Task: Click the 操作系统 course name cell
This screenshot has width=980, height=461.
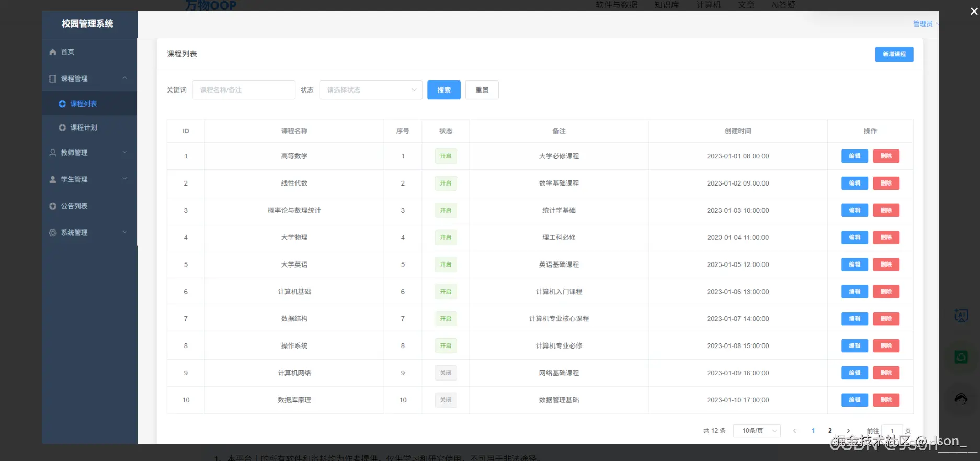Action: [294, 346]
